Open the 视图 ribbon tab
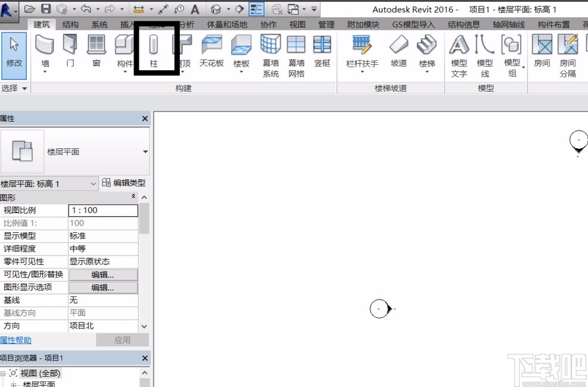The height and width of the screenshot is (387, 588). pyautogui.click(x=297, y=25)
